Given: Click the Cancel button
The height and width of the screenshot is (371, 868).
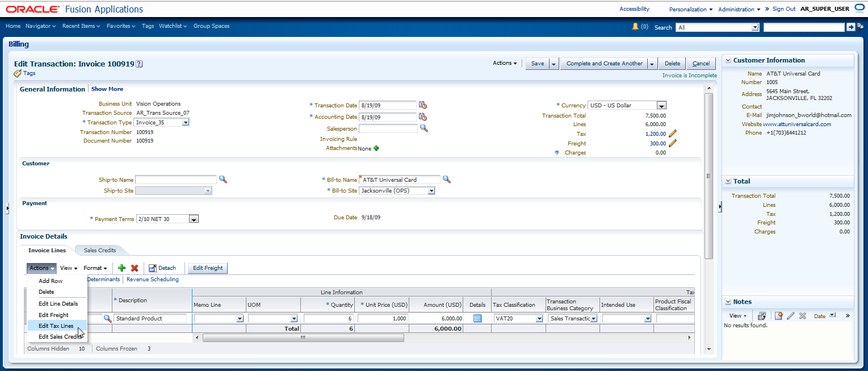Looking at the screenshot, I should [x=701, y=64].
